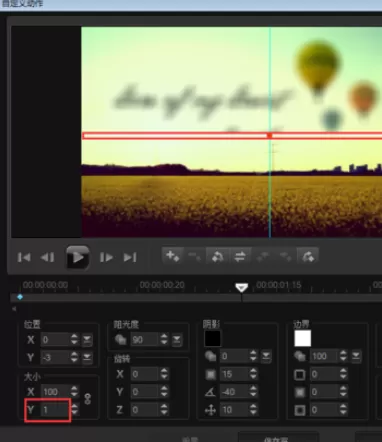Decrease Position Y with the down arrow
The image size is (382, 442).
point(74,361)
